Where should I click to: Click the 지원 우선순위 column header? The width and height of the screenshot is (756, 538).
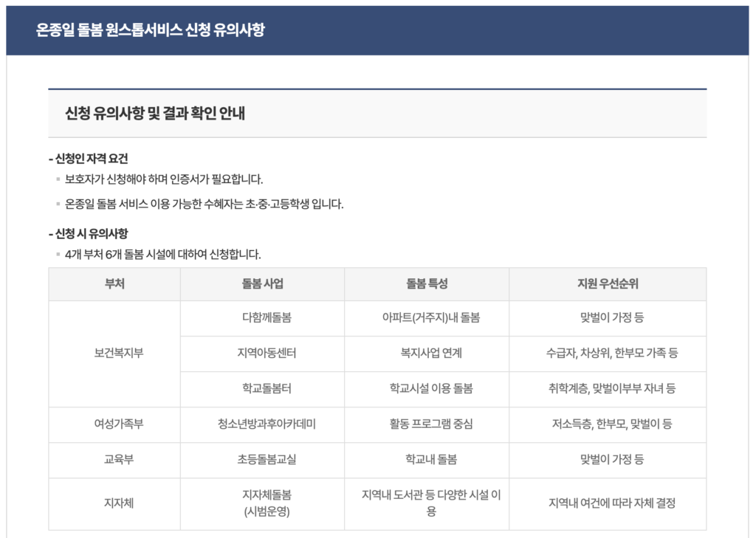[x=608, y=284]
